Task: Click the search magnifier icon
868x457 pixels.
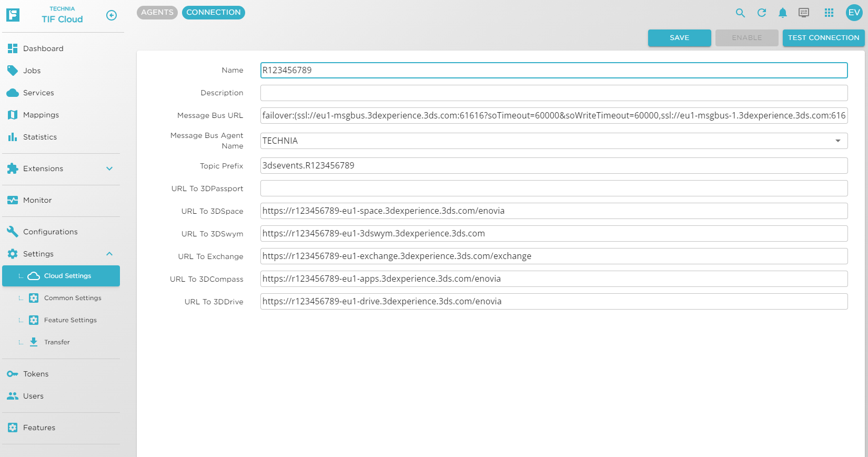Action: 740,13
